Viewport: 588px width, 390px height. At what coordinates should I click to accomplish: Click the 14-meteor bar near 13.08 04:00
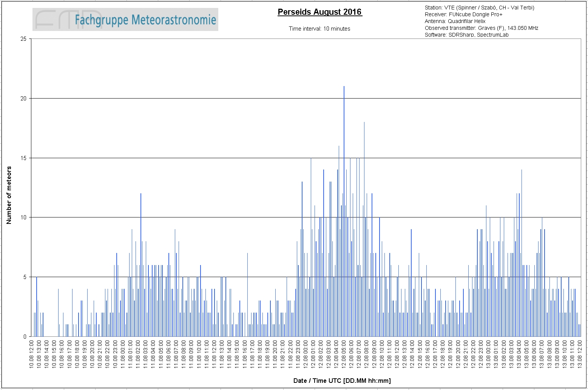point(522,253)
